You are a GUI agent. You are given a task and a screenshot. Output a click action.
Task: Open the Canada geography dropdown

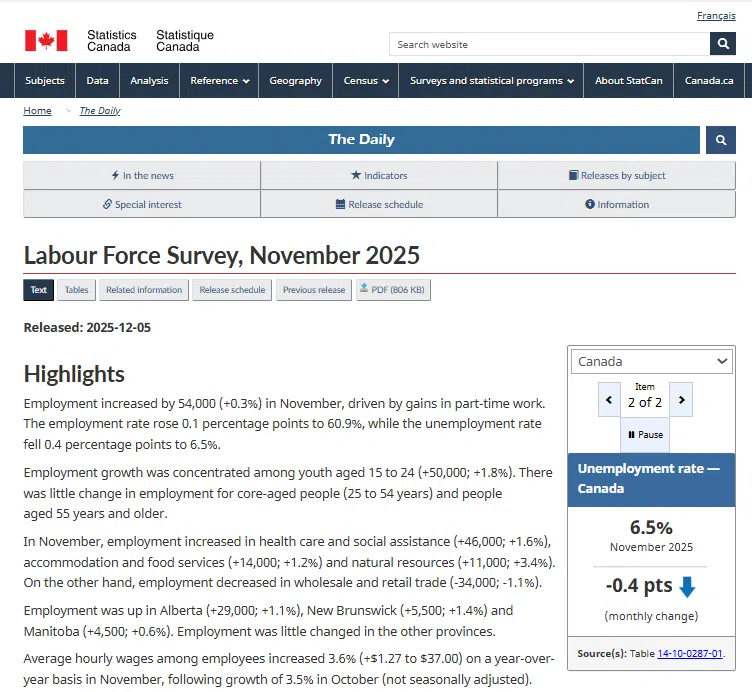tap(653, 361)
